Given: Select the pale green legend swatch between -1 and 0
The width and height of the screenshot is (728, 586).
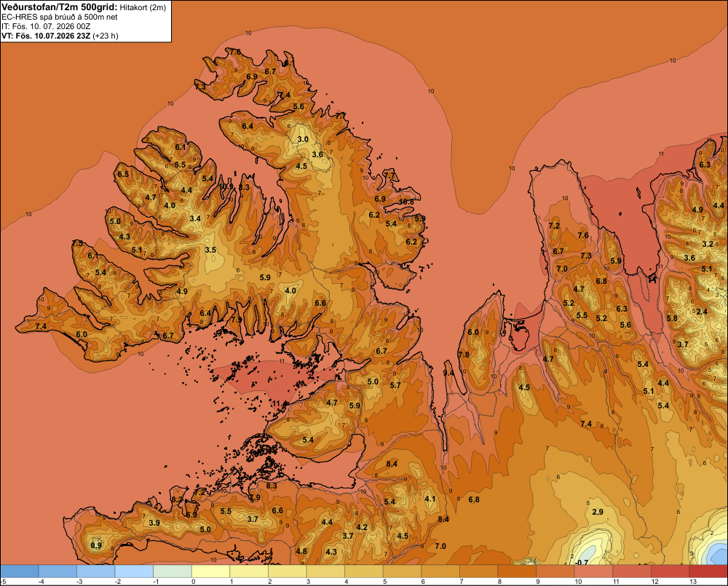Looking at the screenshot, I should click(x=173, y=571).
